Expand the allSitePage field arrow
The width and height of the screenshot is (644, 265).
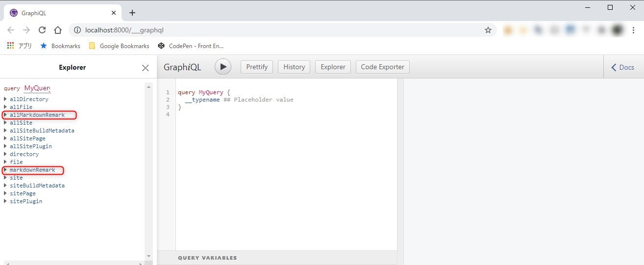[5, 138]
